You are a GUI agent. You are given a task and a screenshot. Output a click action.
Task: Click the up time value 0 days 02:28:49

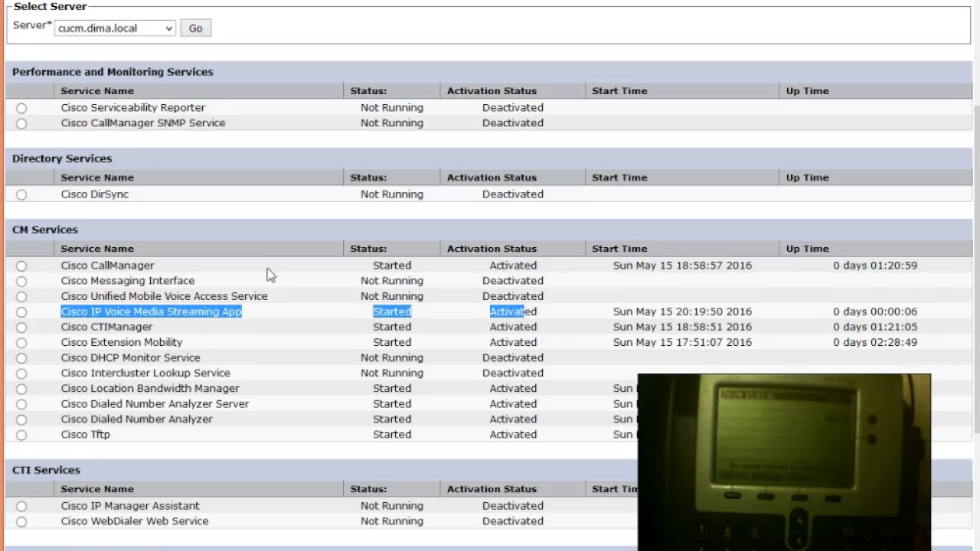pos(875,342)
